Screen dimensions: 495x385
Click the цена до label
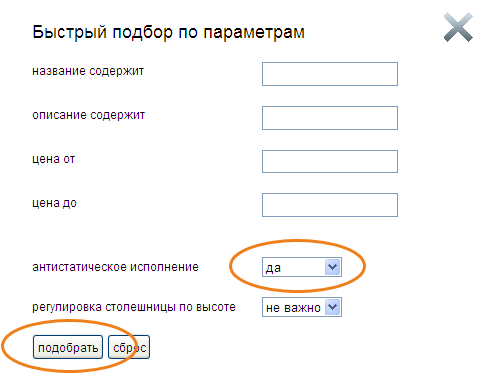point(54,203)
